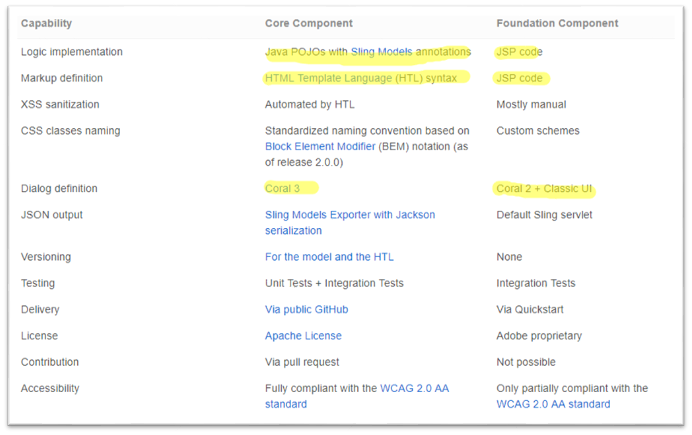692x435 pixels.
Task: Open the Apache License link
Action: (x=303, y=336)
